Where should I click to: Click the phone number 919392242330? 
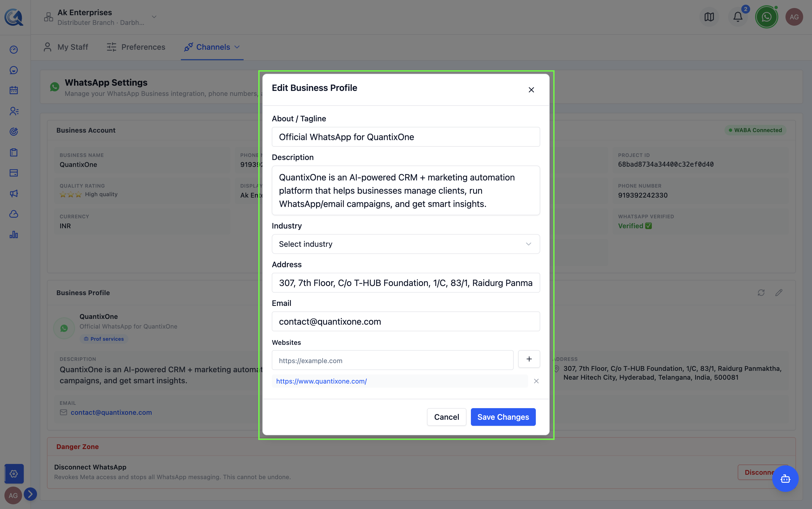click(642, 195)
